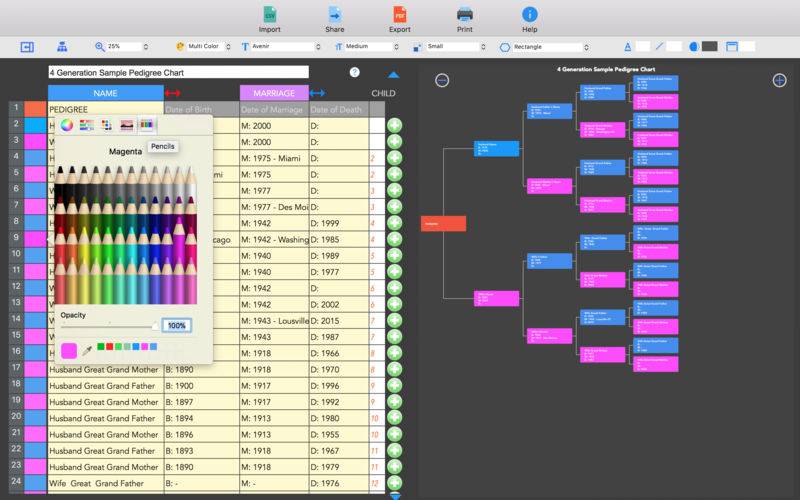This screenshot has height=500, width=800.
Task: Switch to color wheel picker tab
Action: pyautogui.click(x=67, y=125)
